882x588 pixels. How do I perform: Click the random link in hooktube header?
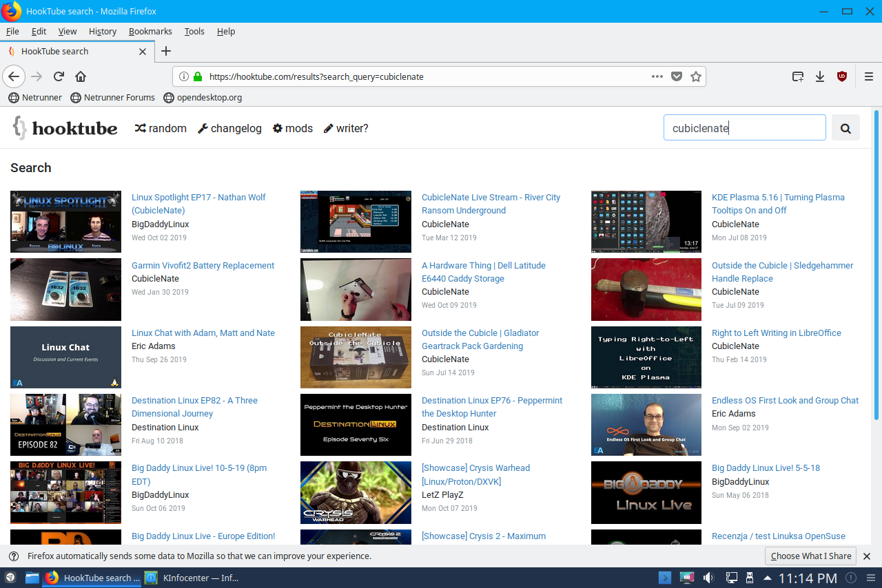pos(161,128)
